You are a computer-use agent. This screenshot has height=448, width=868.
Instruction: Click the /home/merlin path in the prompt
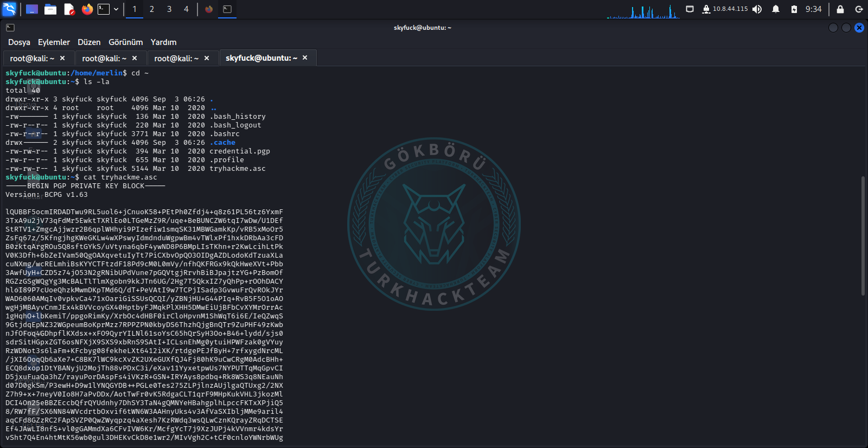point(97,73)
